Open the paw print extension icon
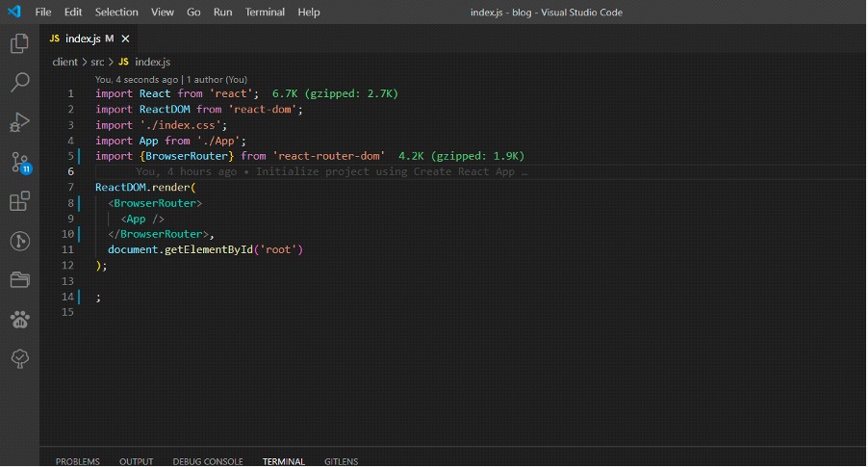 [x=19, y=320]
